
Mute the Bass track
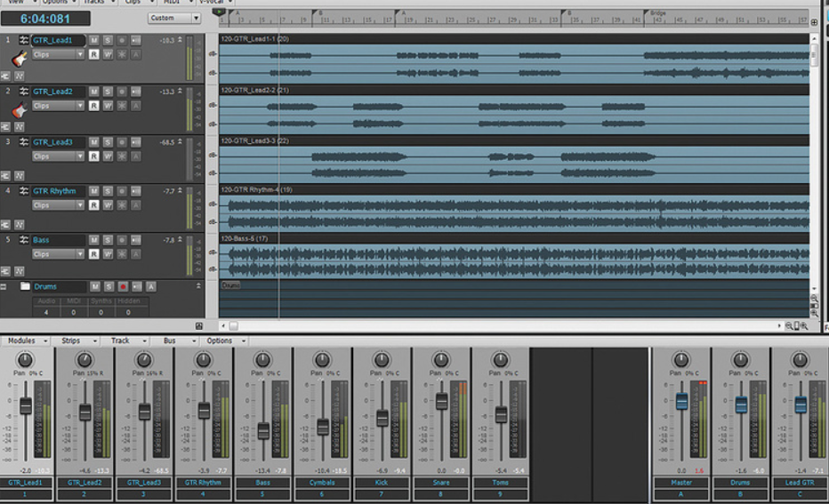point(93,240)
